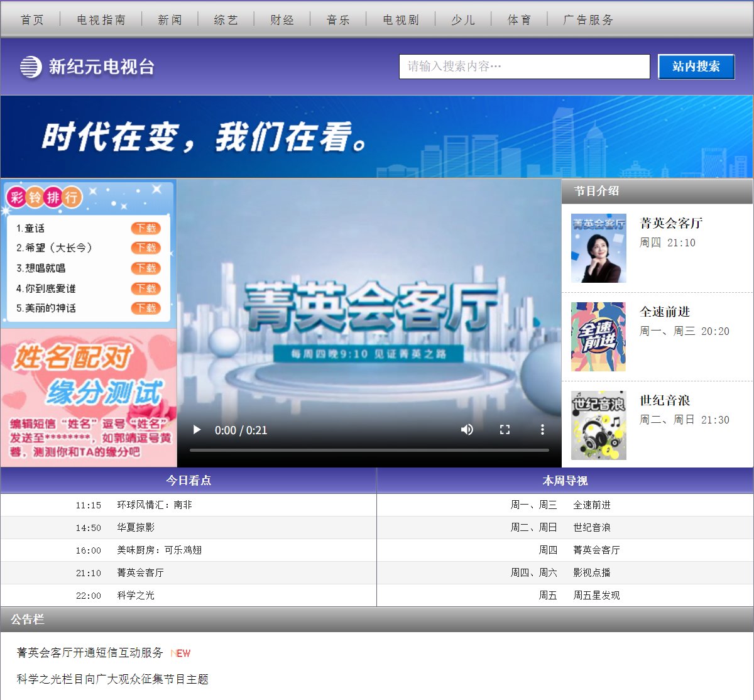The height and width of the screenshot is (700, 754).
Task: Click the 公告栏 section header
Action: 376,620
